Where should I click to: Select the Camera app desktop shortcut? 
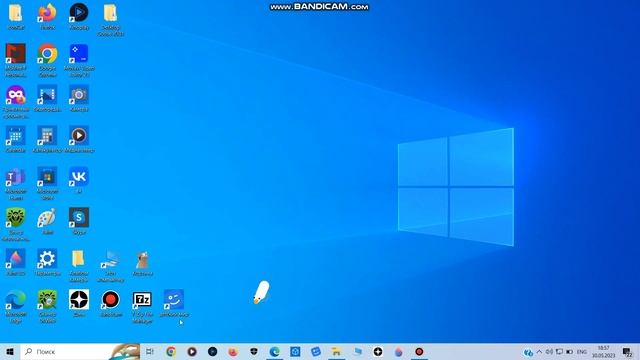click(79, 98)
